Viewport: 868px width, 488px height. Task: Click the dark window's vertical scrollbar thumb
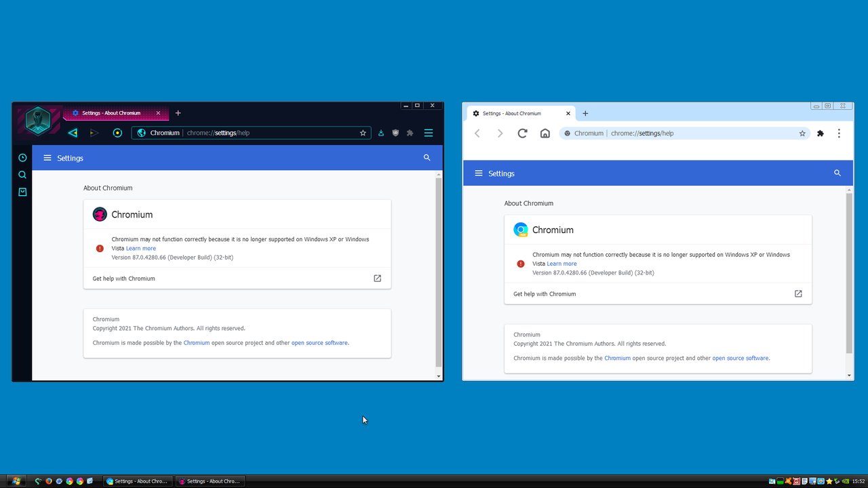coord(439,271)
